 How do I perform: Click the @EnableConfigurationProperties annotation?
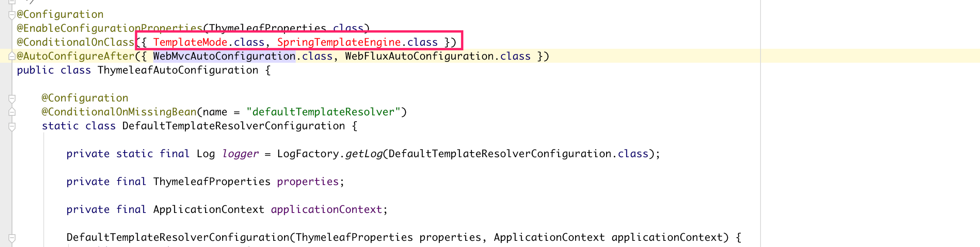coord(110,28)
